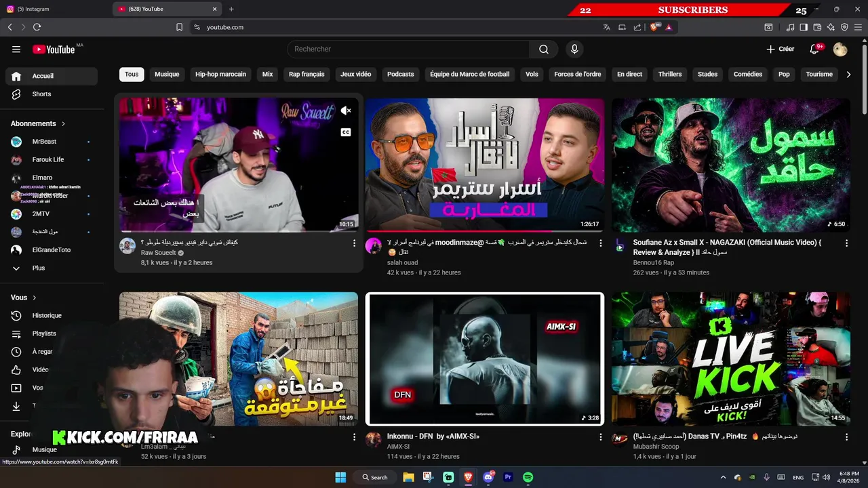Expand the Abonnements section
The height and width of the screenshot is (488, 868).
tap(38, 123)
